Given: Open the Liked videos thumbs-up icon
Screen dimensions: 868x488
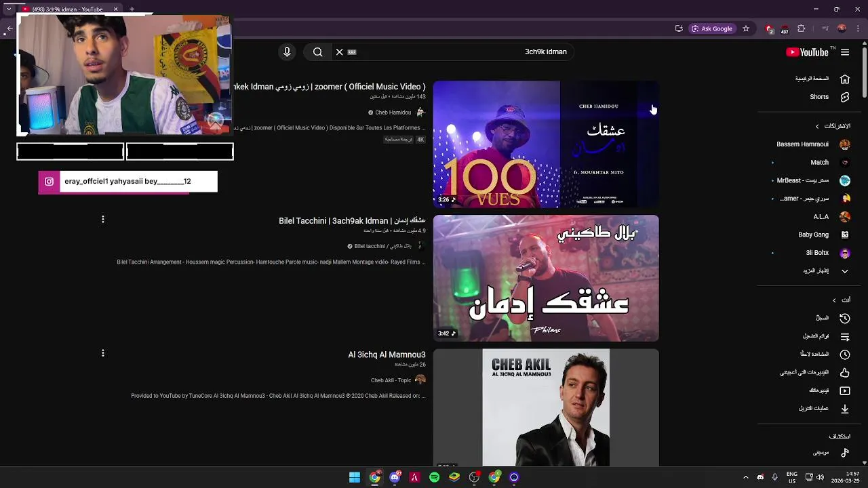Looking at the screenshot, I should point(845,372).
